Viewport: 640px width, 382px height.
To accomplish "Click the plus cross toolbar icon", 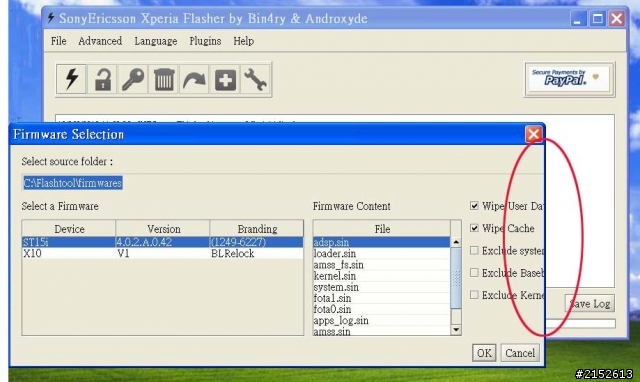I will (x=225, y=79).
